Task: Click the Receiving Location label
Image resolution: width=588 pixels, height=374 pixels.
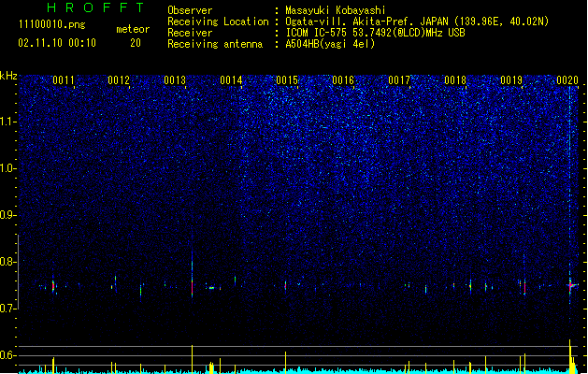Action: click(218, 22)
